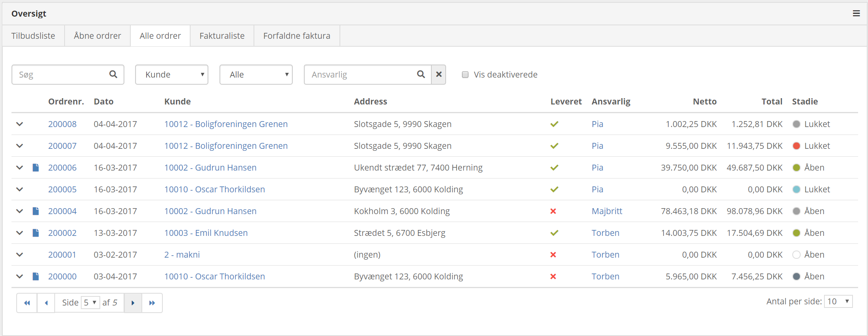Open the Alle status dropdown
The height and width of the screenshot is (336, 868).
click(x=256, y=74)
